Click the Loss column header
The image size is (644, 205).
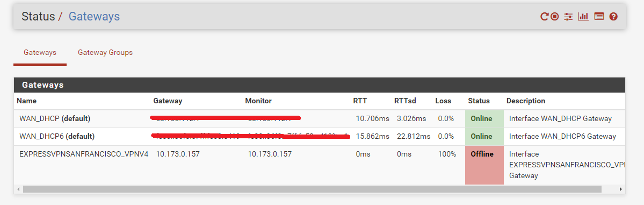coord(443,101)
